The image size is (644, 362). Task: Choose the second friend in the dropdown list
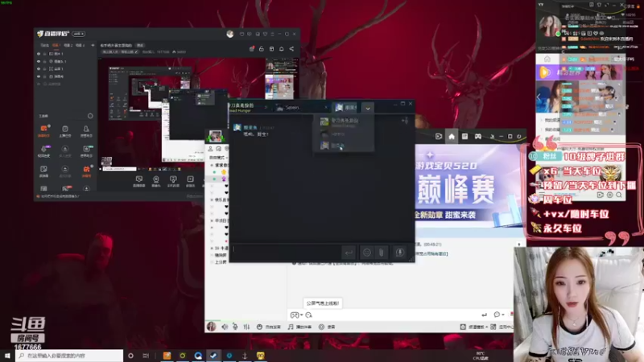coord(344,134)
